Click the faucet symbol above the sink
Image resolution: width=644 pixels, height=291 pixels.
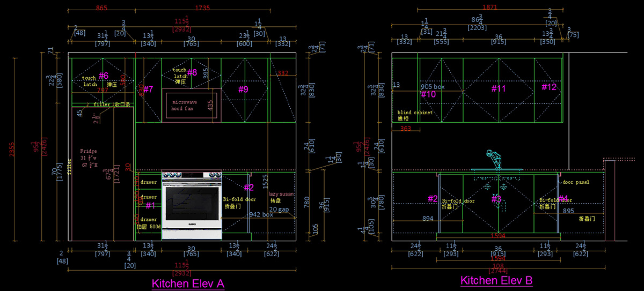coord(494,159)
